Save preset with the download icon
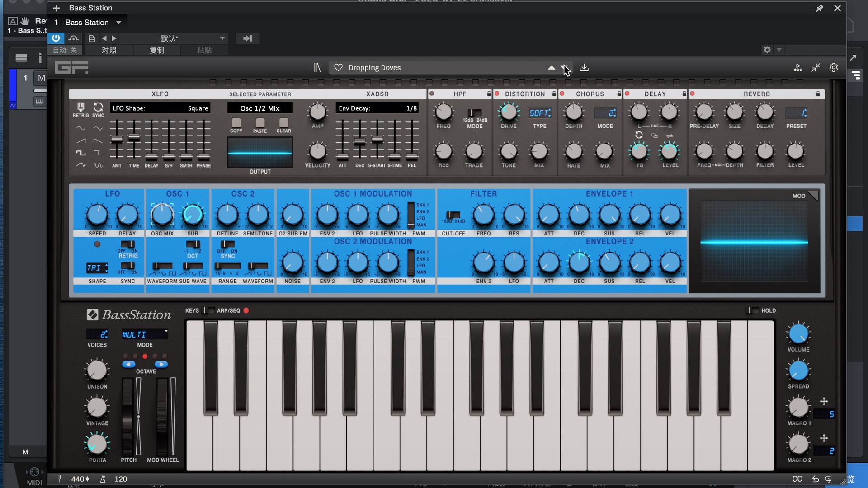This screenshot has width=868, height=488. pos(584,68)
